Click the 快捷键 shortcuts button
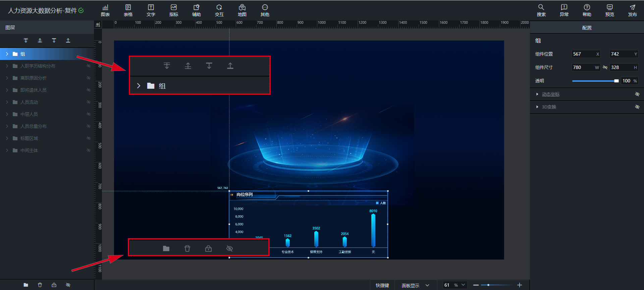The height and width of the screenshot is (290, 644). point(382,285)
